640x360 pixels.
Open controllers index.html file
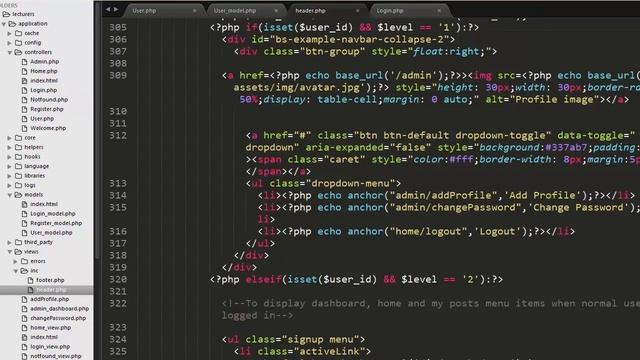[44, 80]
